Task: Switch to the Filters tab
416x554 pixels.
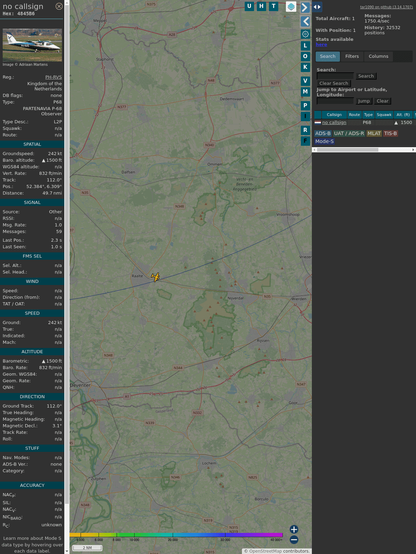Action: tap(352, 57)
